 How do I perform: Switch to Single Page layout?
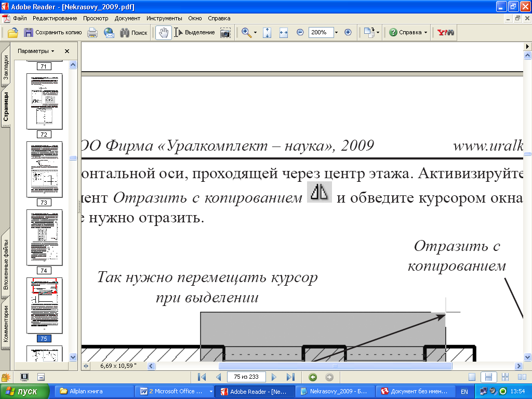[x=472, y=377]
